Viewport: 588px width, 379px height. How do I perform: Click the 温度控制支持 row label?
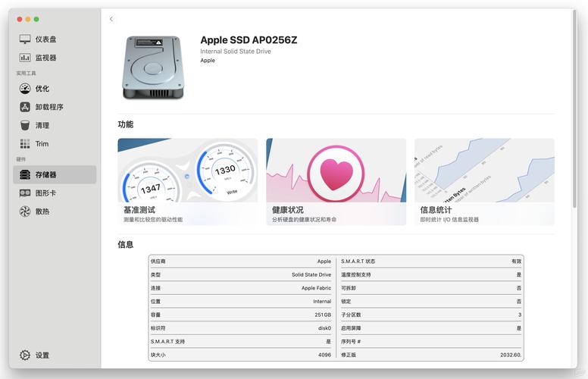356,274
